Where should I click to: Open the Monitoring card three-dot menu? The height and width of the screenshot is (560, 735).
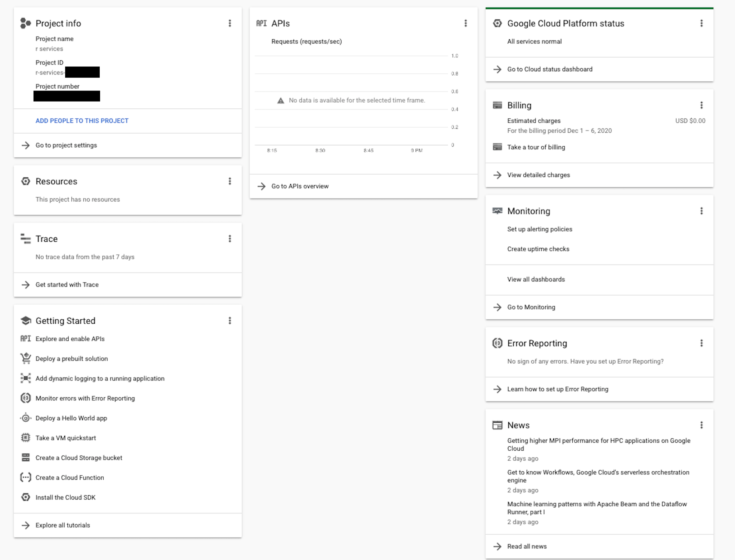pyautogui.click(x=701, y=211)
